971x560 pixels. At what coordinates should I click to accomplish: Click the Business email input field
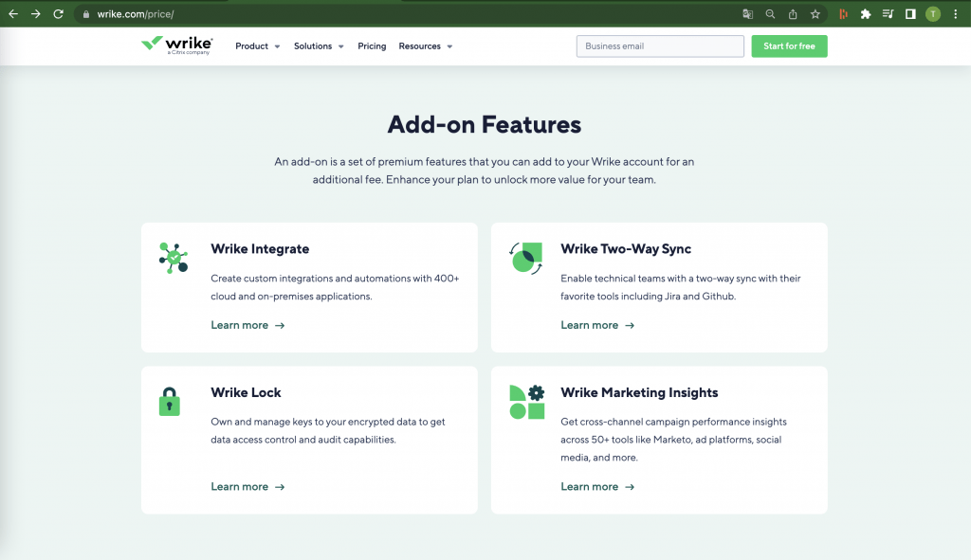click(x=660, y=46)
